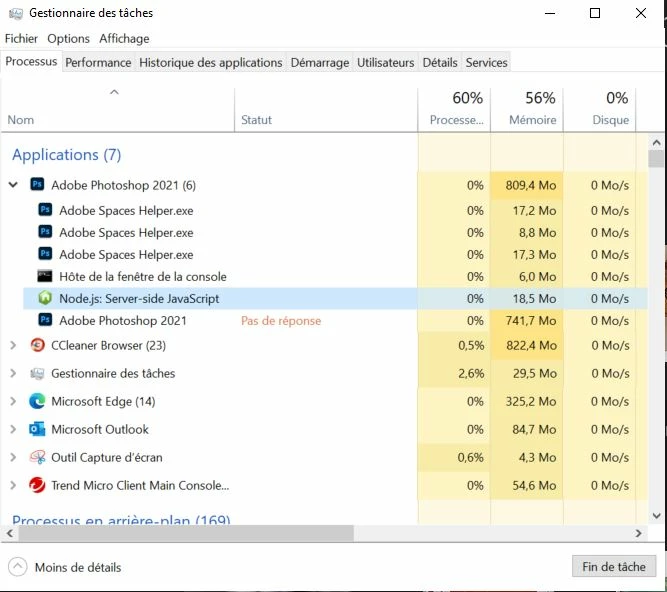This screenshot has height=592, width=667.
Task: Click the Fin de tâche button
Action: 613,566
